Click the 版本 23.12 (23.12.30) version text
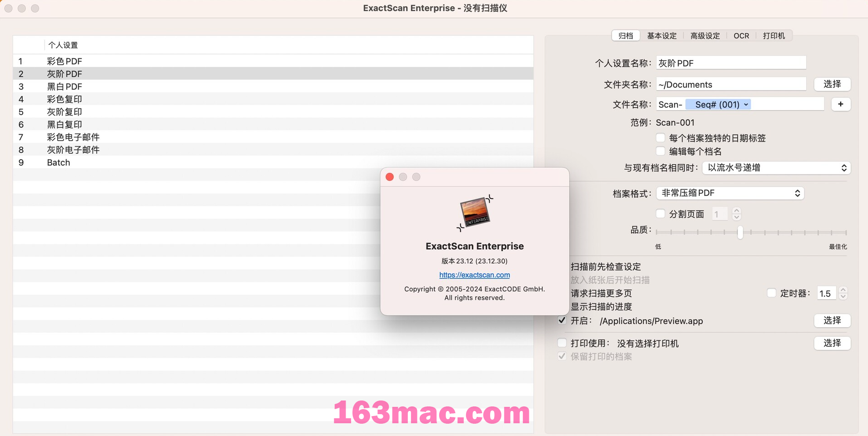The width and height of the screenshot is (868, 436). tap(474, 261)
